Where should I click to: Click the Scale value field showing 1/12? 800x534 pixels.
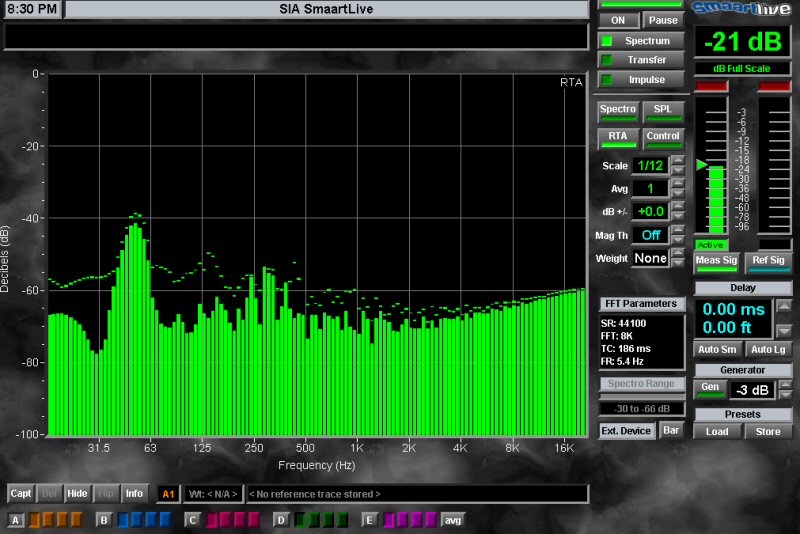(x=650, y=165)
